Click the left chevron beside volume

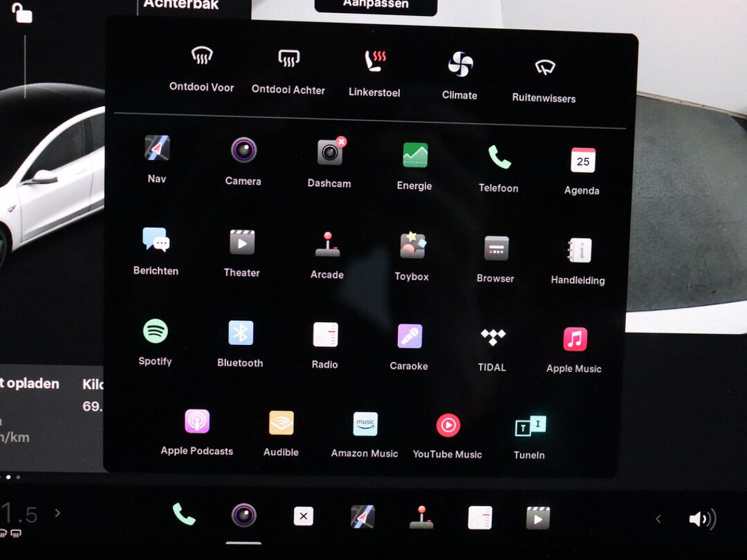pos(658,519)
